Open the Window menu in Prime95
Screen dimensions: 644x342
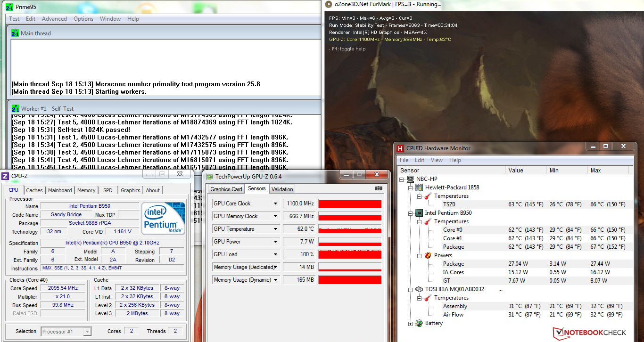coord(110,19)
